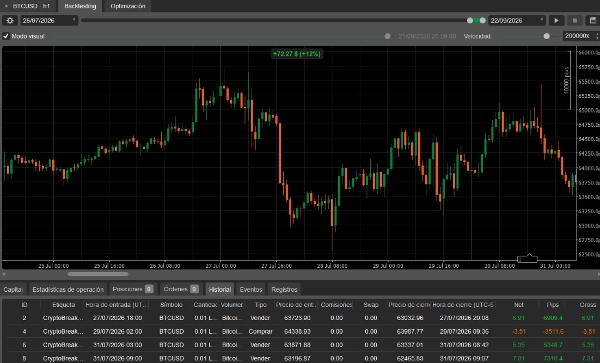Switch to the Backtesting tab
Viewport: 600px width, 363px height.
click(x=80, y=6)
